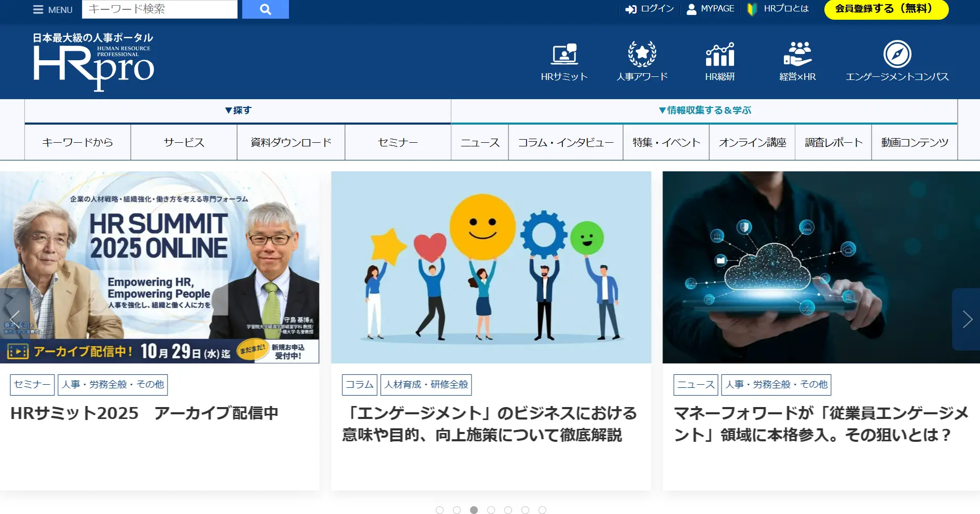Open the HRサミット icon
The image size is (980, 514).
pos(564,54)
